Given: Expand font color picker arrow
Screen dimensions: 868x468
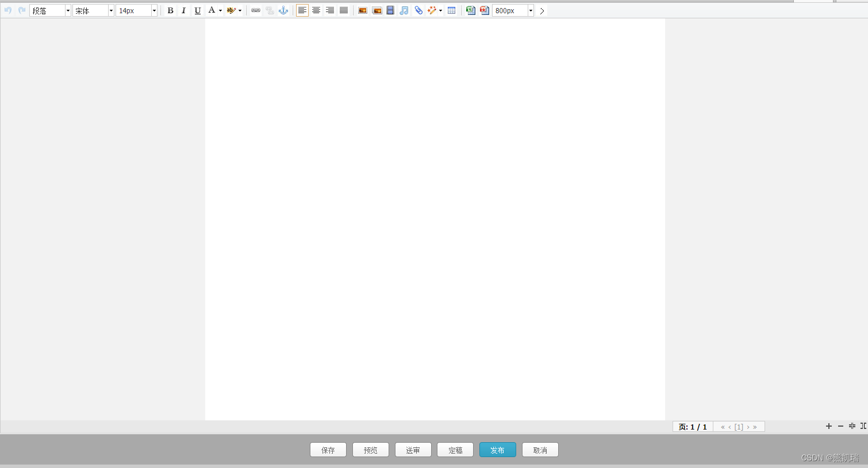Looking at the screenshot, I should (220, 10).
